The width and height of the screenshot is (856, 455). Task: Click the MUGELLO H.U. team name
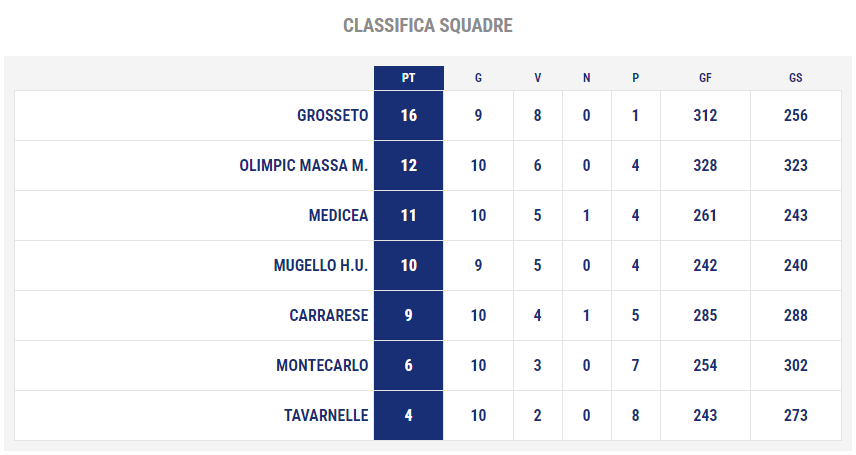pyautogui.click(x=321, y=265)
